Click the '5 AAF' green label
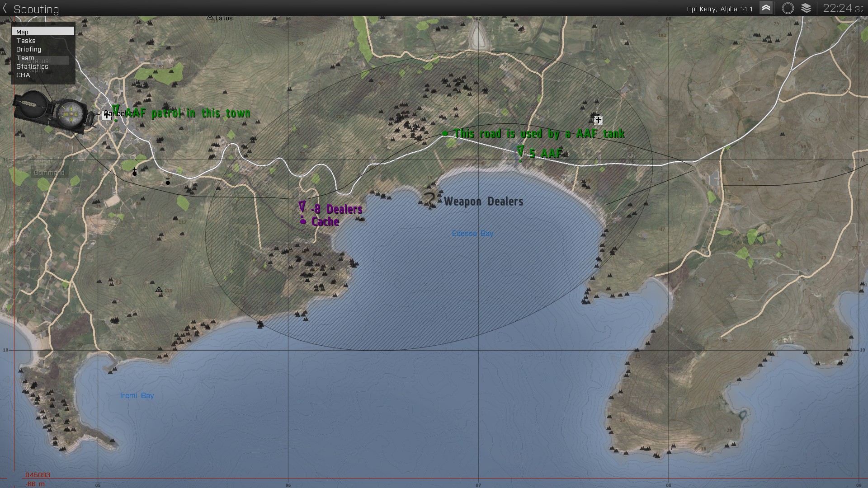Screen dimensions: 868x488 coord(546,154)
